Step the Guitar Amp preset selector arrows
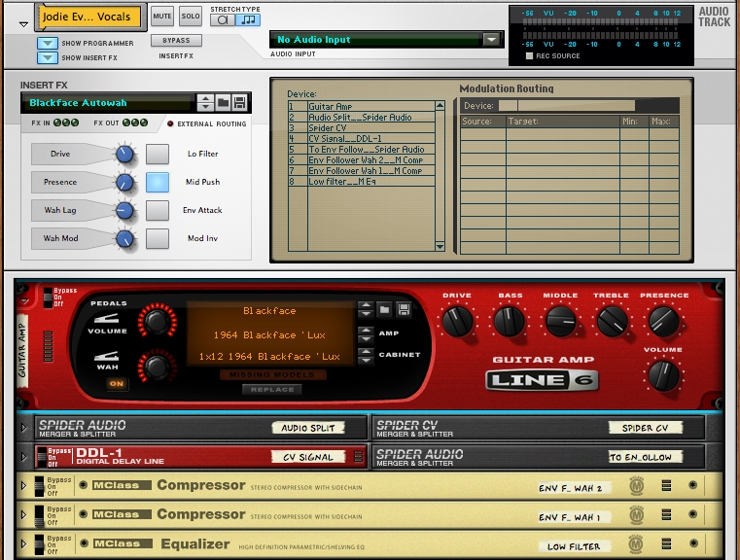The image size is (740, 560). (x=366, y=309)
